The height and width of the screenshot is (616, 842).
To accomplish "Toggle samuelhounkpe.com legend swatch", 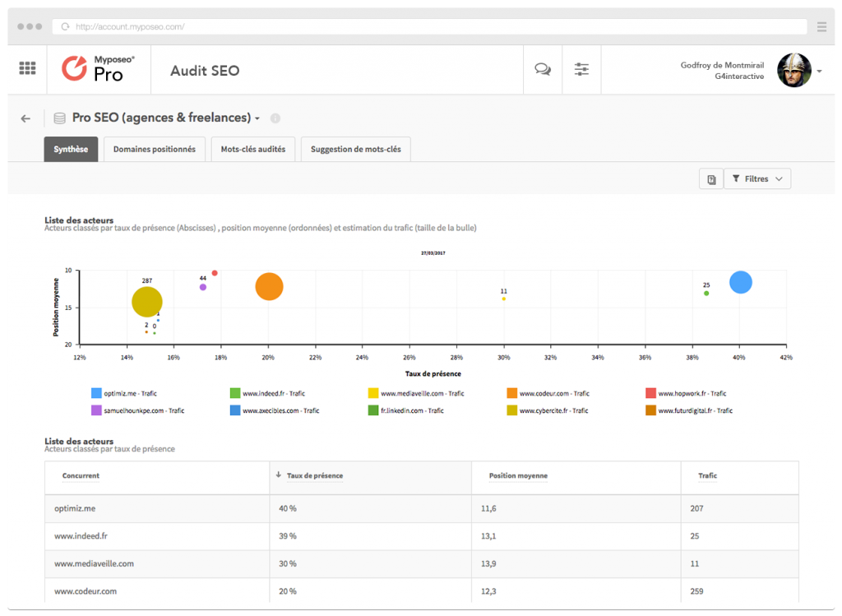I will [x=96, y=410].
